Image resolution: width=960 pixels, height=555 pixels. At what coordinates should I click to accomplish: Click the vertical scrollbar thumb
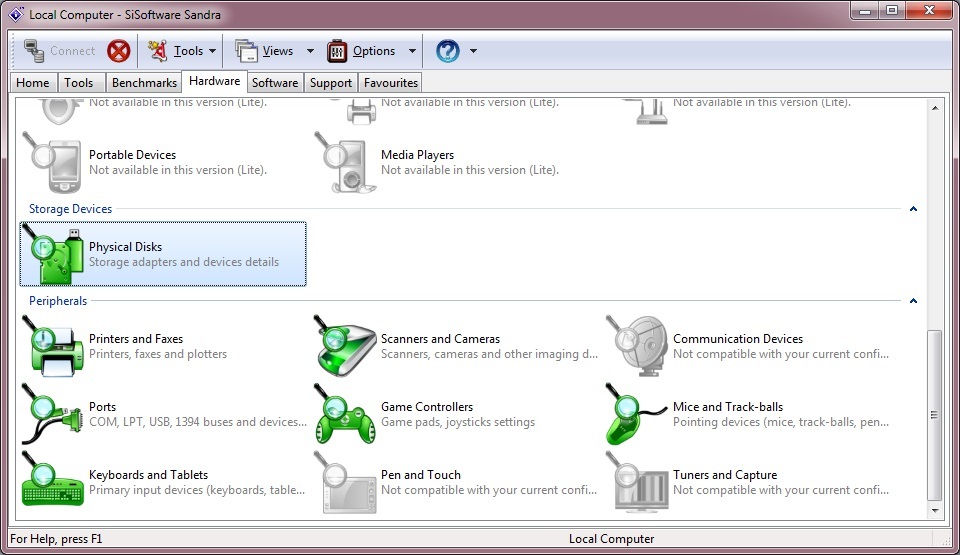[934, 415]
